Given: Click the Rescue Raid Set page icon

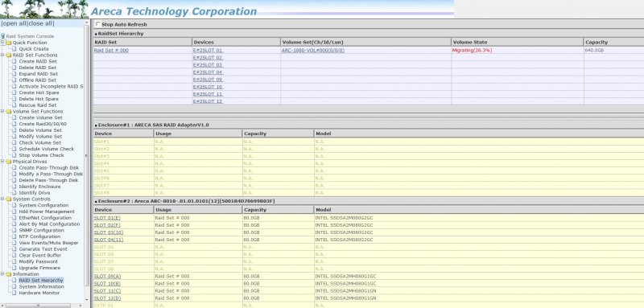Looking at the screenshot, I should point(14,105).
